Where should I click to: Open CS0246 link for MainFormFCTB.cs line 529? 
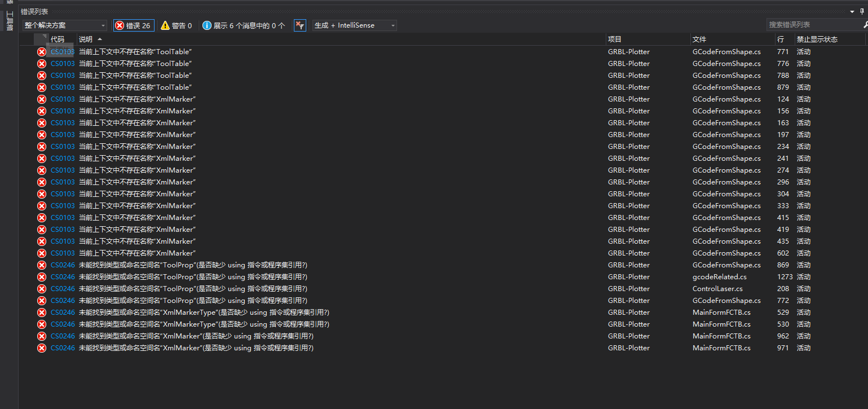63,313
